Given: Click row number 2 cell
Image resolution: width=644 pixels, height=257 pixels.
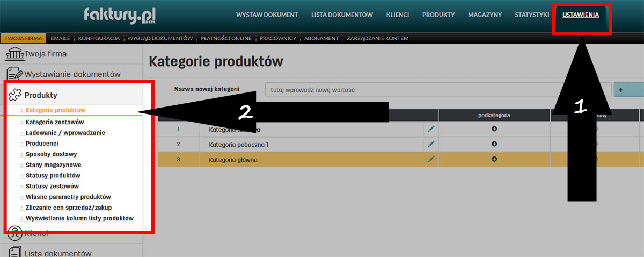Looking at the screenshot, I should point(178,144).
